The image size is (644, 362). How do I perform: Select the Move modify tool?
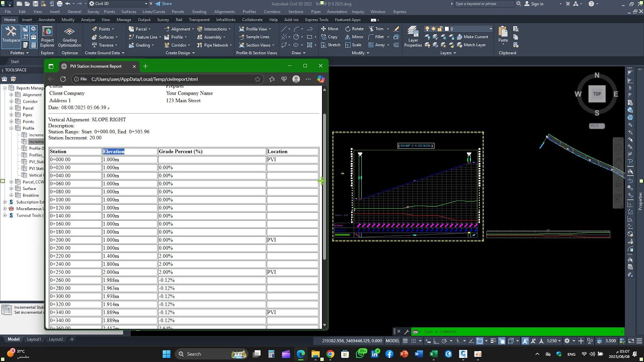click(x=329, y=29)
